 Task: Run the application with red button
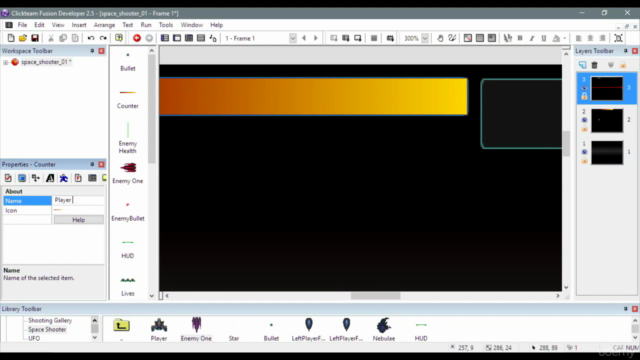tap(137, 38)
